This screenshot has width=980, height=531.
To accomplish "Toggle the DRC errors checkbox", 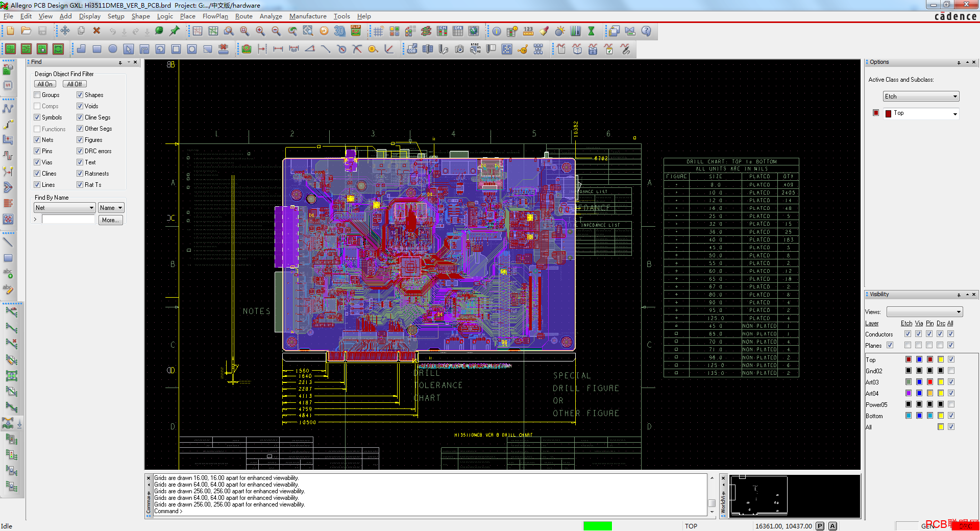I will tap(80, 151).
